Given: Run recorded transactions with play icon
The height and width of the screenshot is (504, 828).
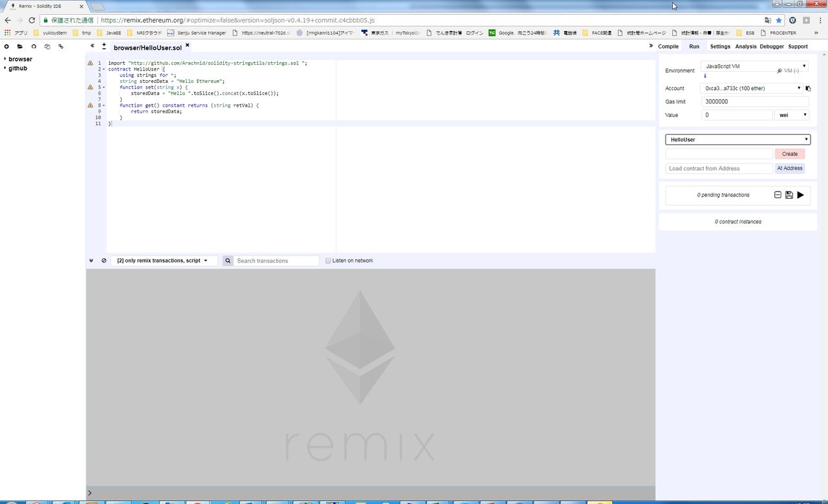Looking at the screenshot, I should 800,195.
